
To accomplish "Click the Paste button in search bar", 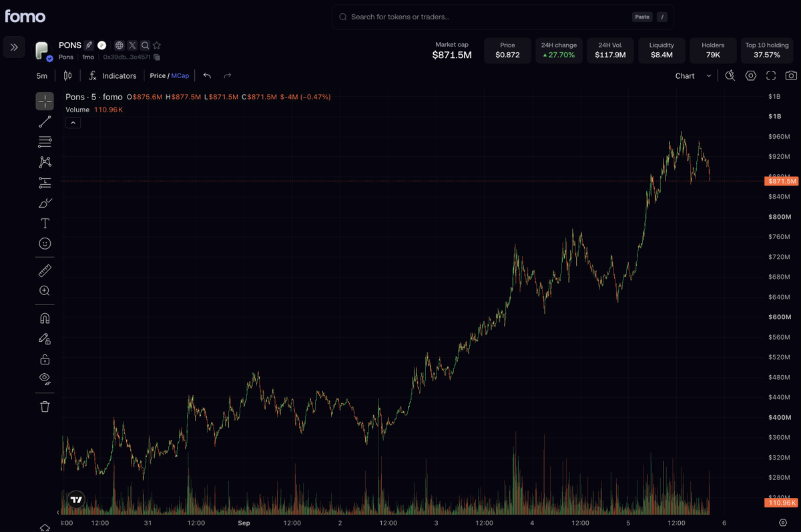I will [x=642, y=17].
